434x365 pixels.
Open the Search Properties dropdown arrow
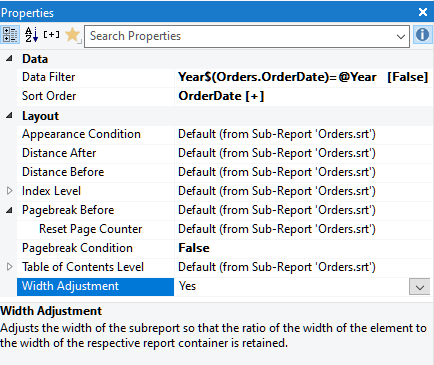click(x=401, y=36)
